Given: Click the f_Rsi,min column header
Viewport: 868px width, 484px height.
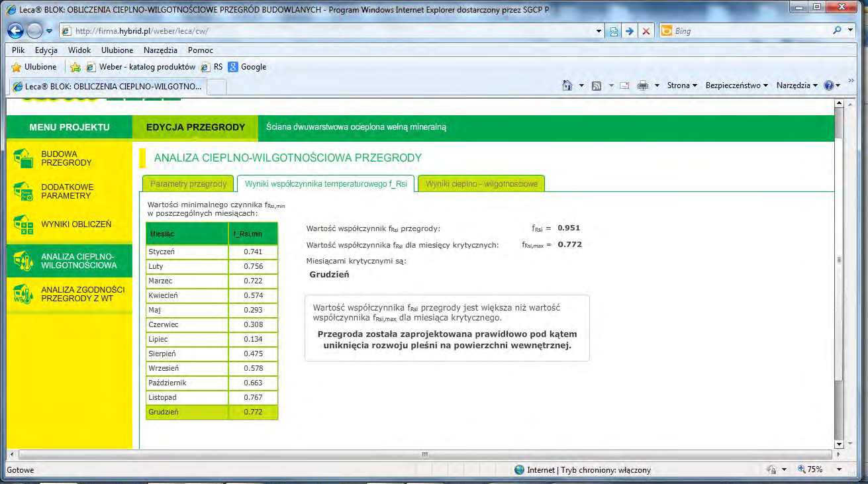Looking at the screenshot, I should coord(254,234).
